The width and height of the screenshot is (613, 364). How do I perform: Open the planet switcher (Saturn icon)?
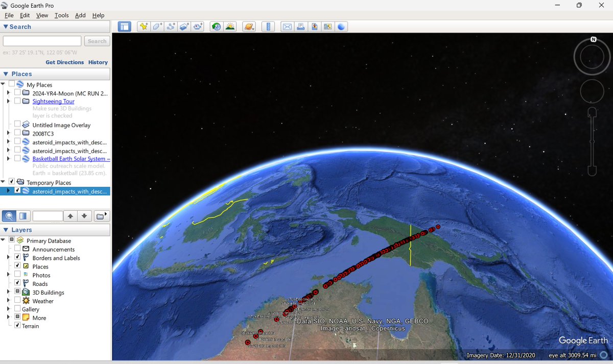[x=249, y=27]
